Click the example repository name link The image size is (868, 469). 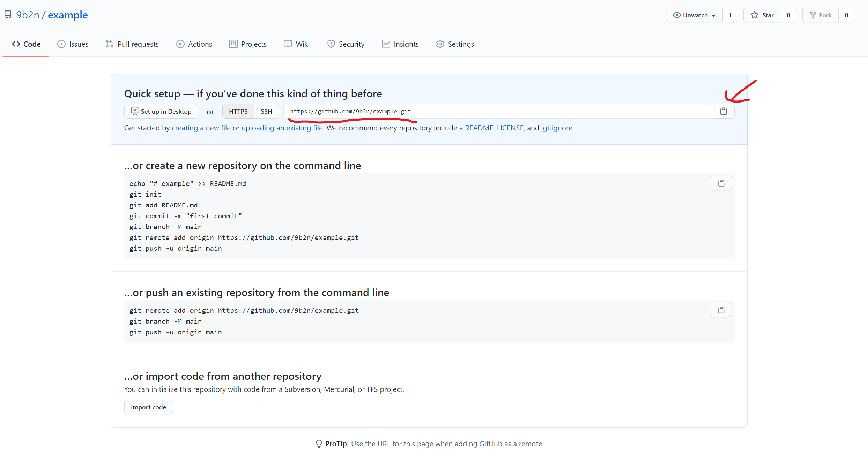click(x=68, y=15)
